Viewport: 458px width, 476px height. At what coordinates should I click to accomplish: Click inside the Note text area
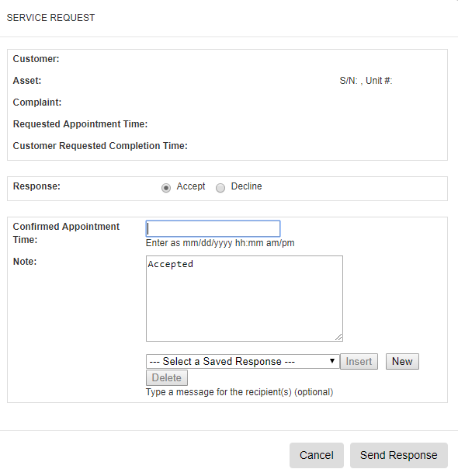[x=245, y=299]
